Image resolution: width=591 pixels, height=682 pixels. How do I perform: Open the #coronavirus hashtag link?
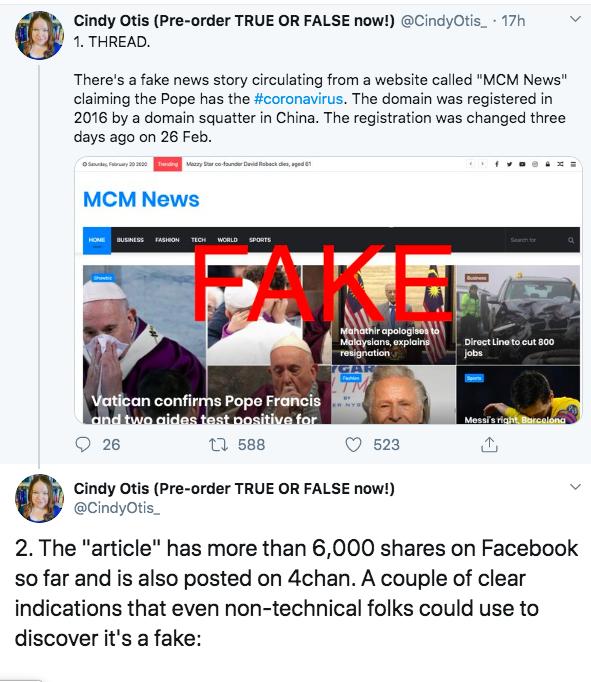[298, 99]
